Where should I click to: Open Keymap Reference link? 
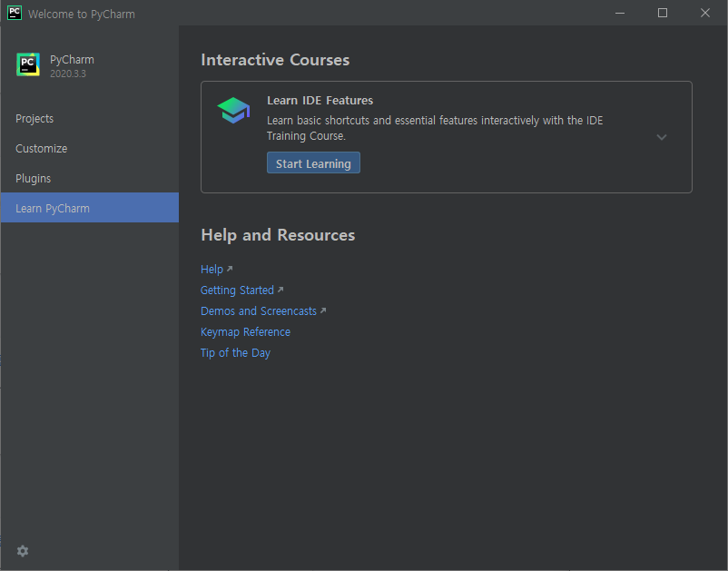pyautogui.click(x=245, y=332)
